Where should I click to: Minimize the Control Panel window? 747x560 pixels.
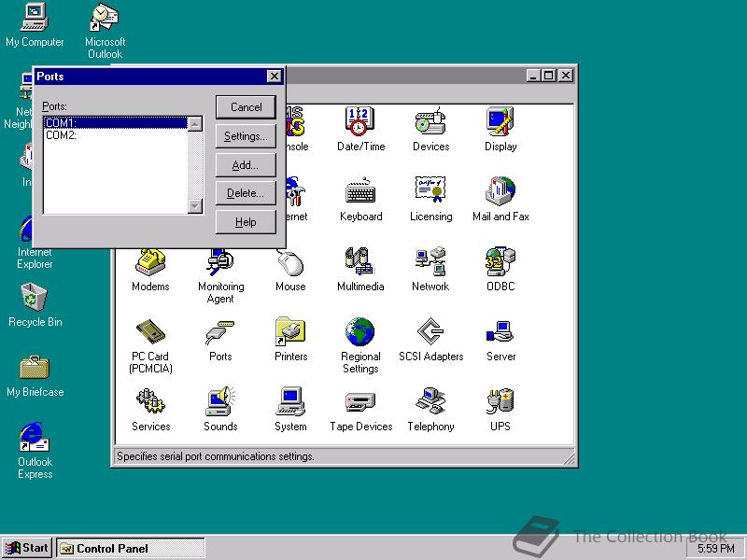(533, 76)
